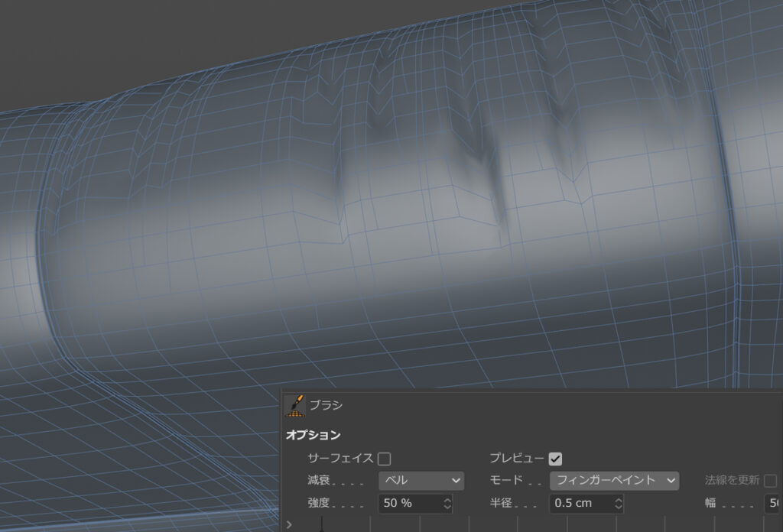Enable the サーフェイス checkbox
The height and width of the screenshot is (532, 783).
click(x=384, y=459)
